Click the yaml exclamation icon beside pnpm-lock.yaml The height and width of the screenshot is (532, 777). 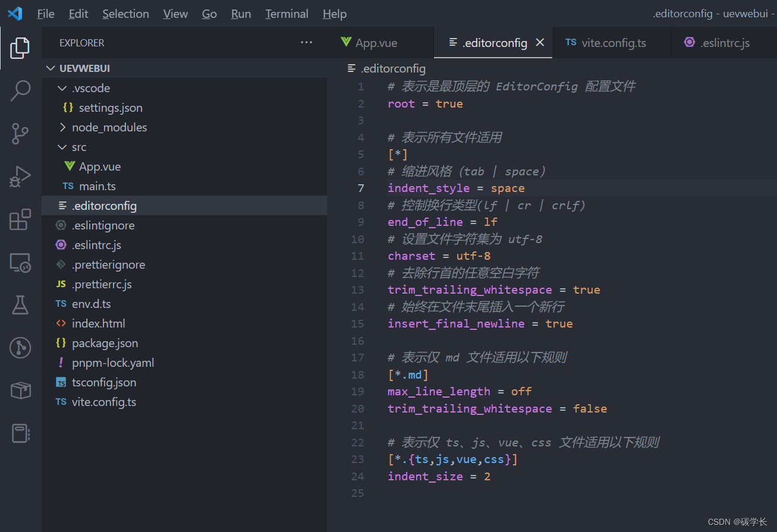(x=61, y=363)
